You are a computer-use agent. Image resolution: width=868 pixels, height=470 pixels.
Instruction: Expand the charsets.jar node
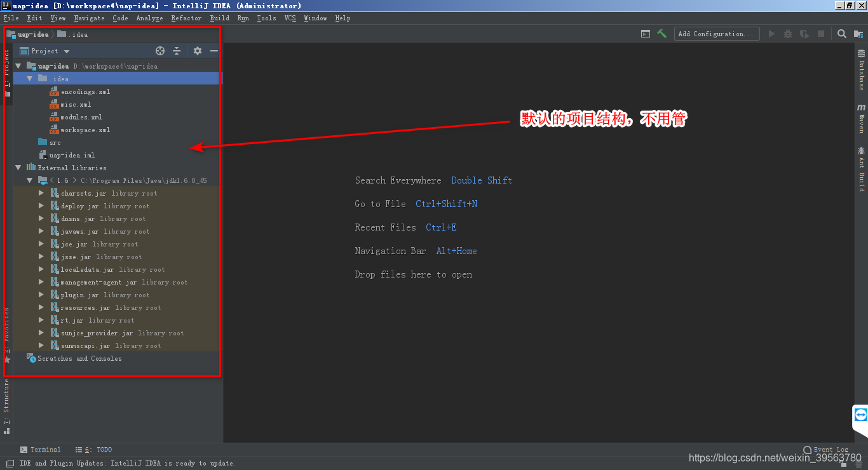pyautogui.click(x=41, y=193)
